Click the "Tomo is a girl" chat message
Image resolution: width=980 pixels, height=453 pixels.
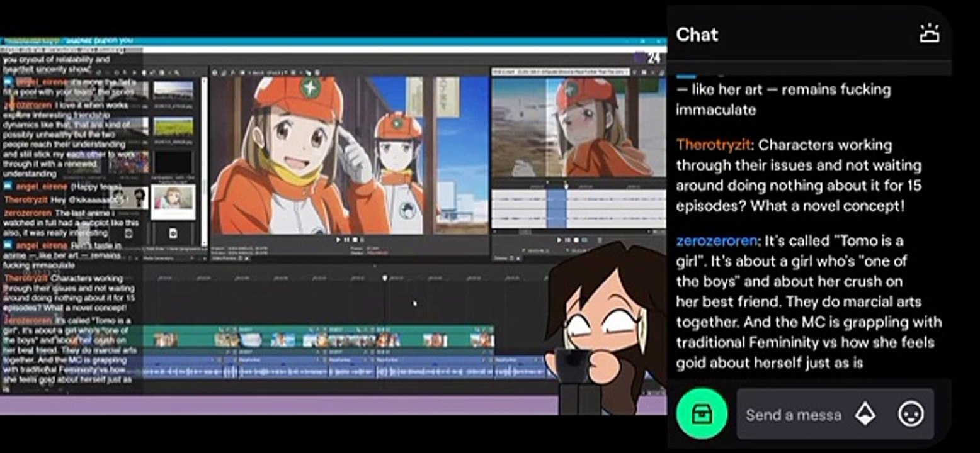pos(809,301)
